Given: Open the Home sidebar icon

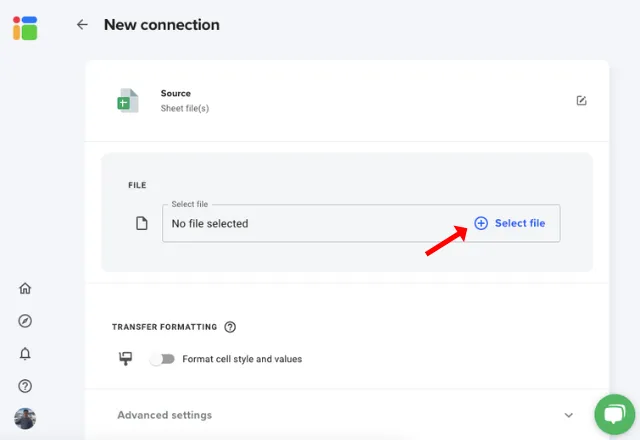Looking at the screenshot, I should (25, 288).
